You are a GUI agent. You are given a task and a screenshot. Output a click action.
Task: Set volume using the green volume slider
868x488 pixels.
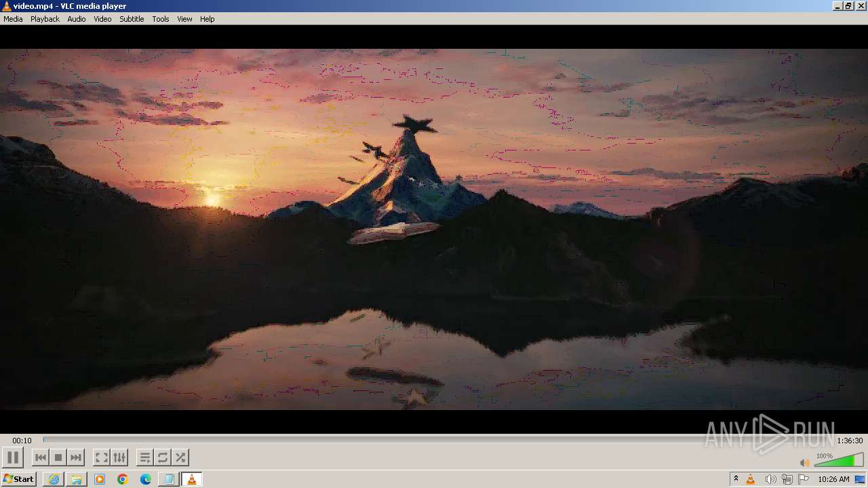coord(839,462)
